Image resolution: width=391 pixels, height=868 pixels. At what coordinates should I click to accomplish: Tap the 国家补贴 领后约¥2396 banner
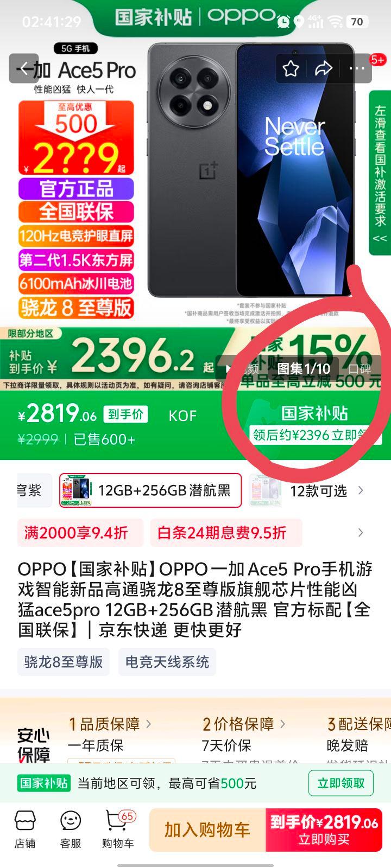click(x=315, y=424)
